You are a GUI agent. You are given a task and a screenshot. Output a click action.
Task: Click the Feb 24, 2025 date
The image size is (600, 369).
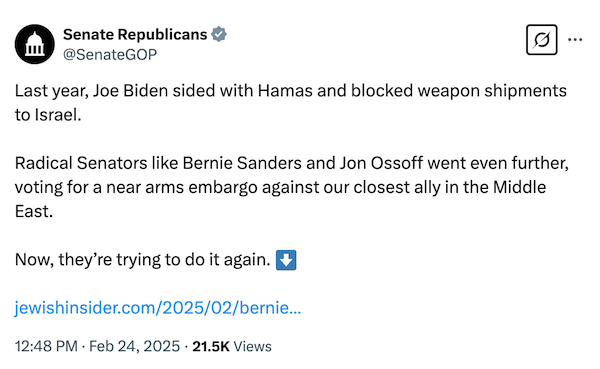(134, 346)
